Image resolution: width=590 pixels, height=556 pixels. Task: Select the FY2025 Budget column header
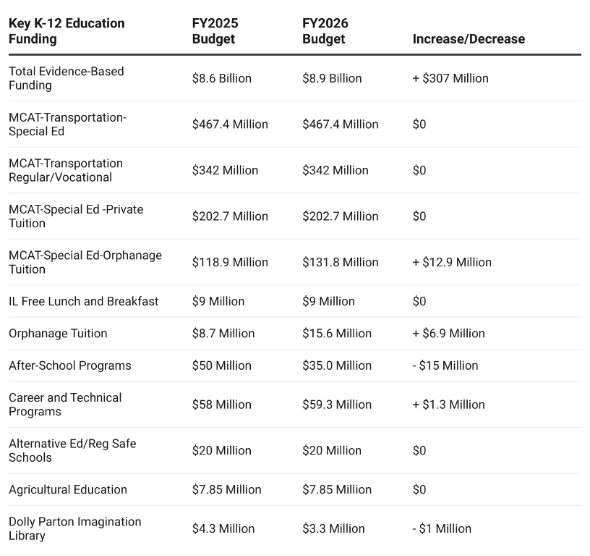pos(215,31)
